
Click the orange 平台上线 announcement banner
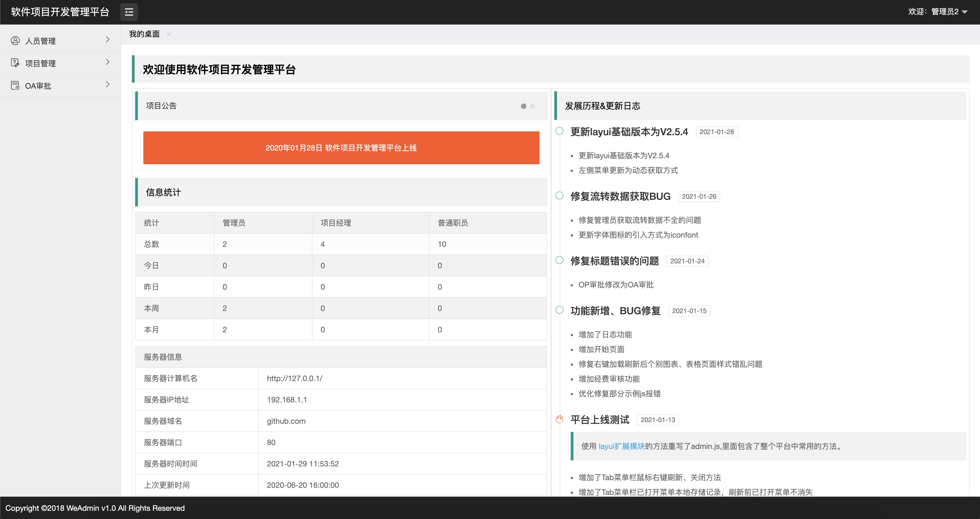(x=341, y=148)
